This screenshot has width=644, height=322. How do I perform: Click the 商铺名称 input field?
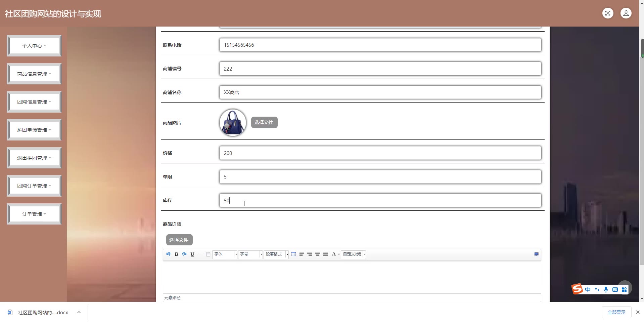tap(380, 92)
